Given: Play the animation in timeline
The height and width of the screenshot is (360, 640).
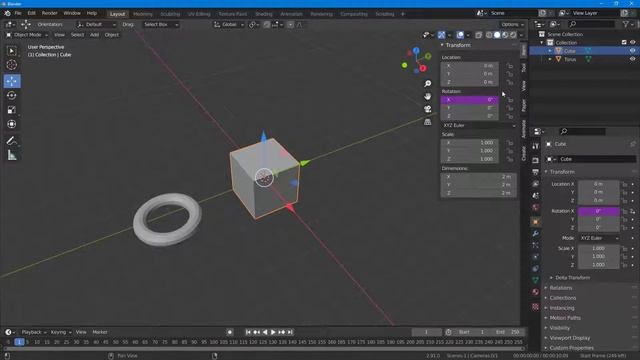Looking at the screenshot, I should pyautogui.click(x=273, y=332).
